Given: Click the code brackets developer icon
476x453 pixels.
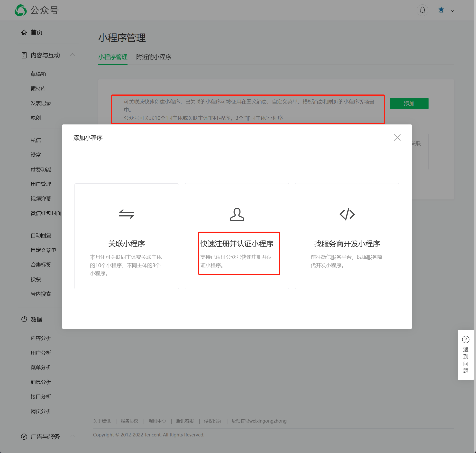Looking at the screenshot, I should click(347, 214).
